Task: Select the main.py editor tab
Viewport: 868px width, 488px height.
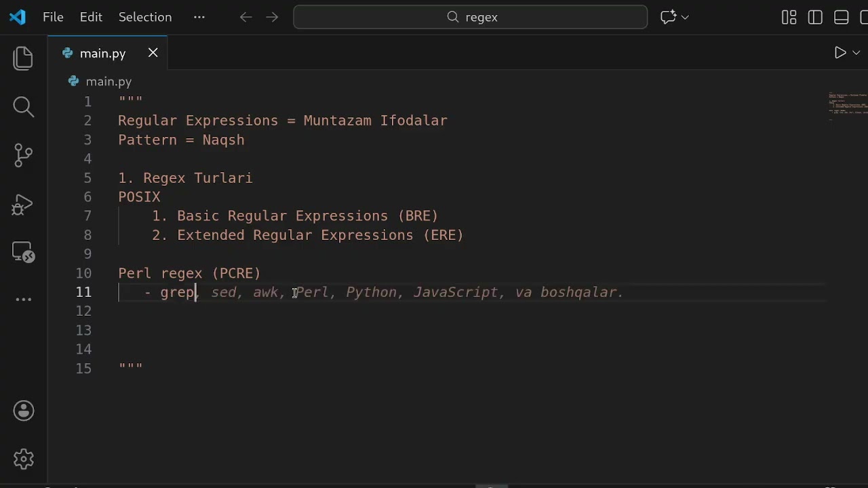Action: pos(107,53)
